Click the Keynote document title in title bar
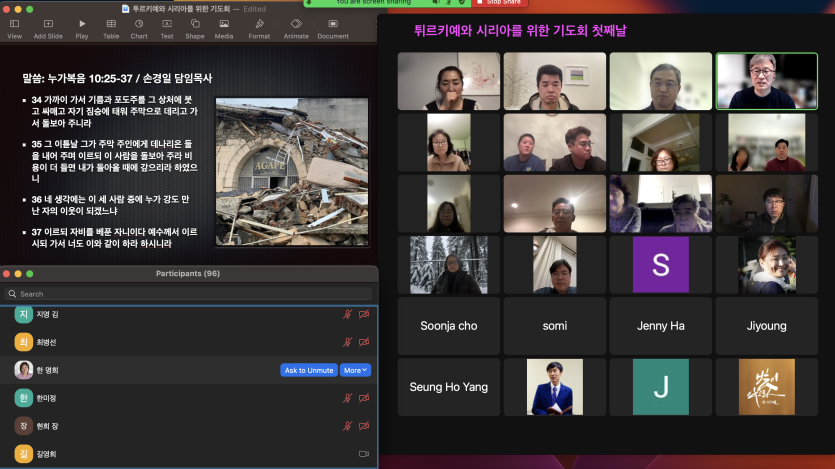Viewport: 835px width, 469px height. tap(181, 9)
